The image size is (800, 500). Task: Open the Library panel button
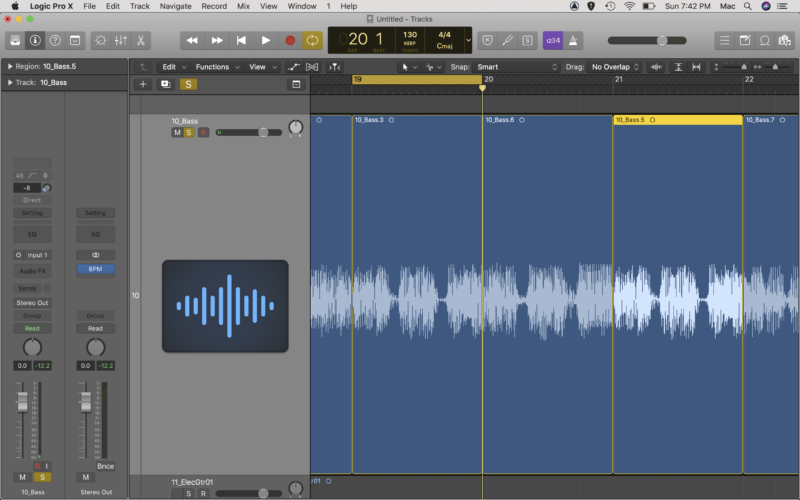point(15,40)
